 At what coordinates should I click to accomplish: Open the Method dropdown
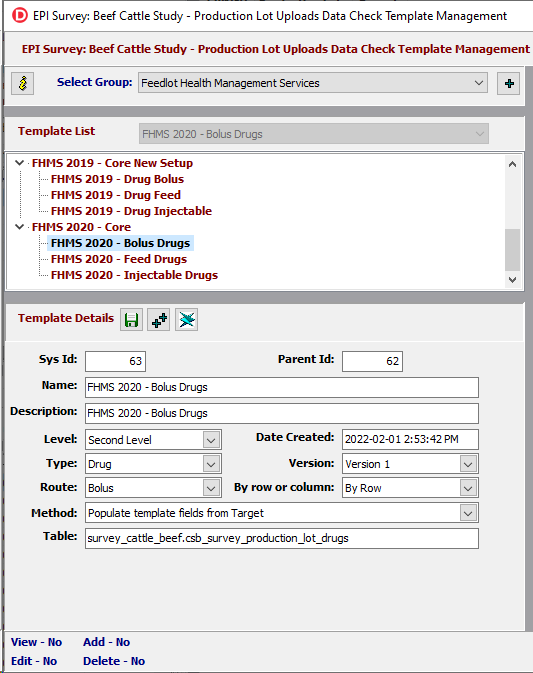pos(282,513)
